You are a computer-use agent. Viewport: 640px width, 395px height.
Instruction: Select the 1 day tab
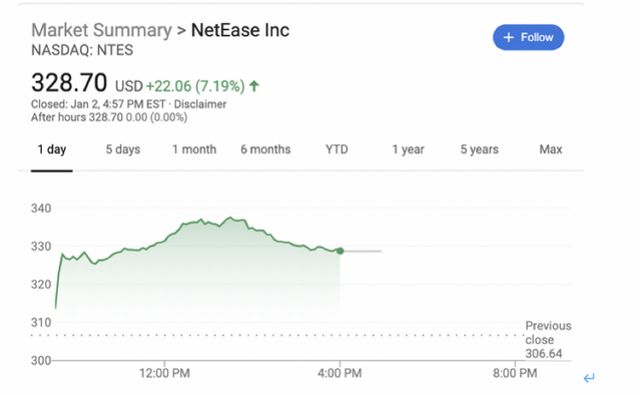(52, 149)
